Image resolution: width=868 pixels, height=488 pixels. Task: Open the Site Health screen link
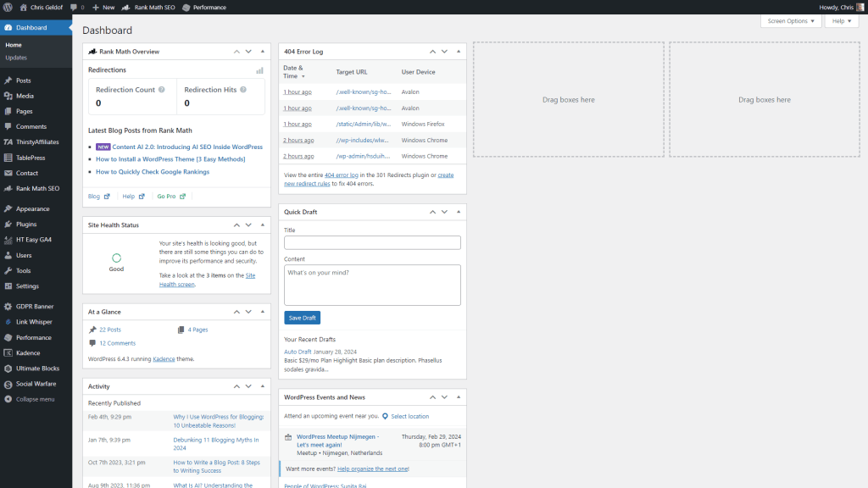click(207, 280)
